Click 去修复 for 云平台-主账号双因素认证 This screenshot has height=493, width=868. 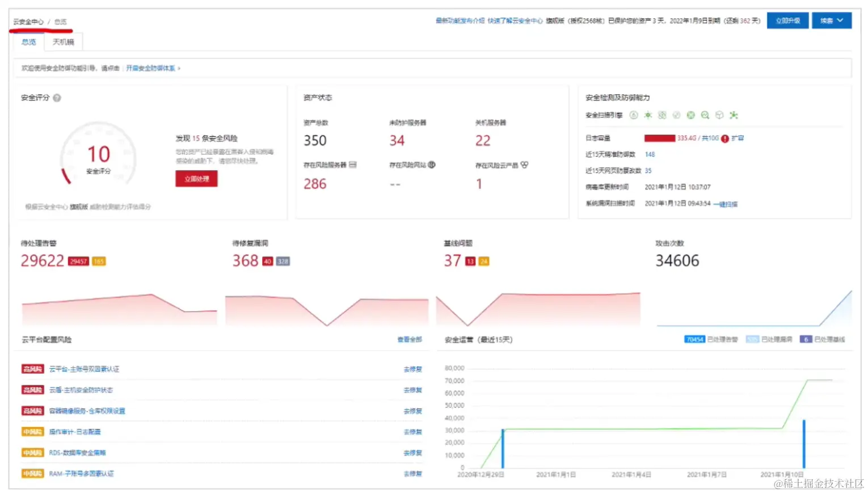click(413, 369)
